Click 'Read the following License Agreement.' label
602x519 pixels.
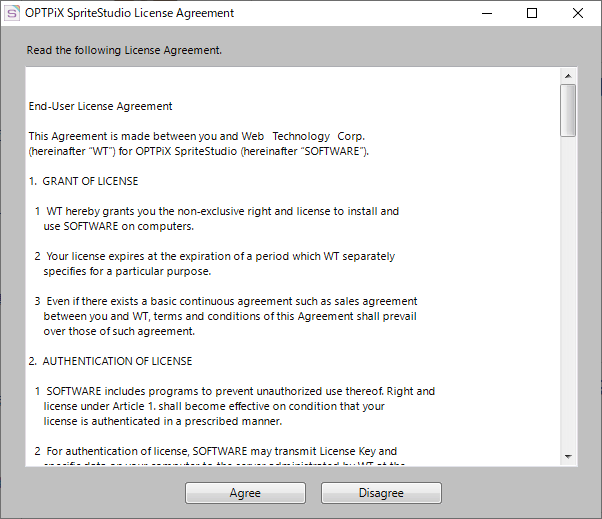124,50
